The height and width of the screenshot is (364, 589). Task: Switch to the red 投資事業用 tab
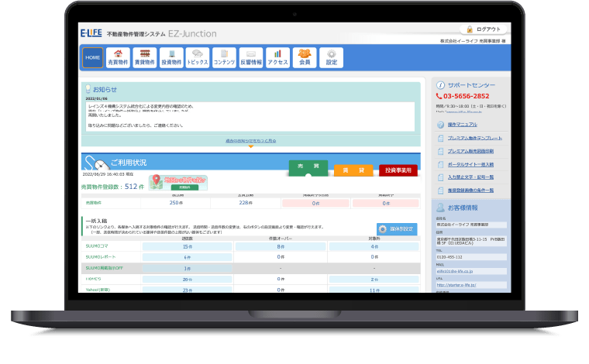tap(398, 170)
